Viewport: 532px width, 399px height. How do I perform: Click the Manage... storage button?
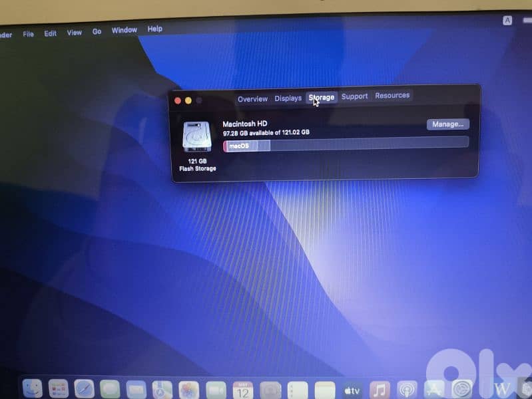[x=448, y=124]
